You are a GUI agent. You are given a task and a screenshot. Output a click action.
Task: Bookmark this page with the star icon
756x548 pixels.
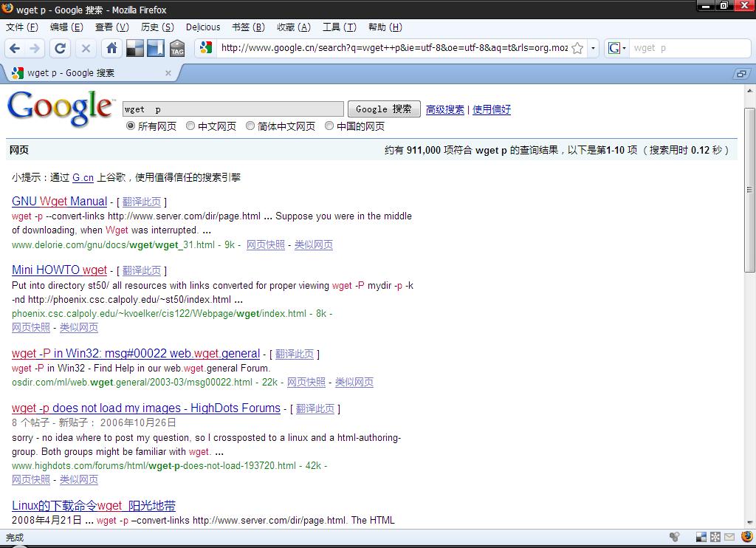pos(577,48)
